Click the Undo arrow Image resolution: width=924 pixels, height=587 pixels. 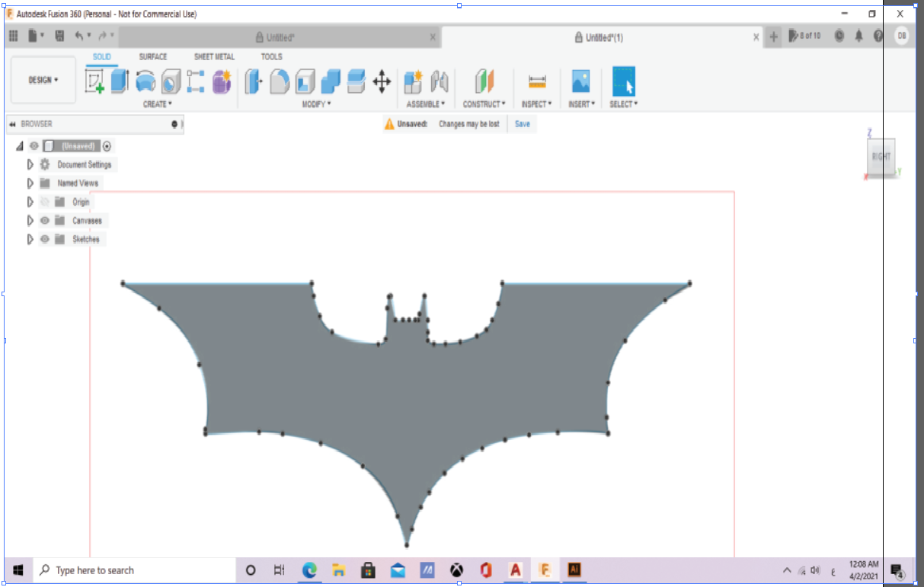pyautogui.click(x=79, y=36)
